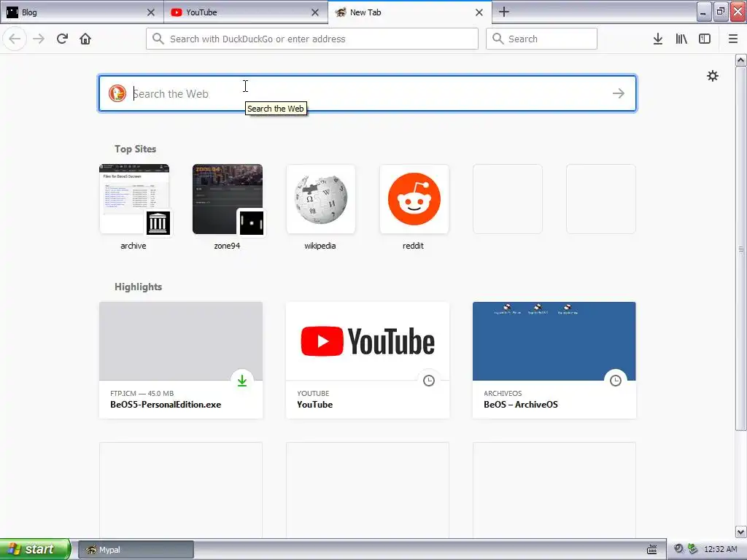Click the scrollbar down arrow
747x560 pixels.
point(740,532)
